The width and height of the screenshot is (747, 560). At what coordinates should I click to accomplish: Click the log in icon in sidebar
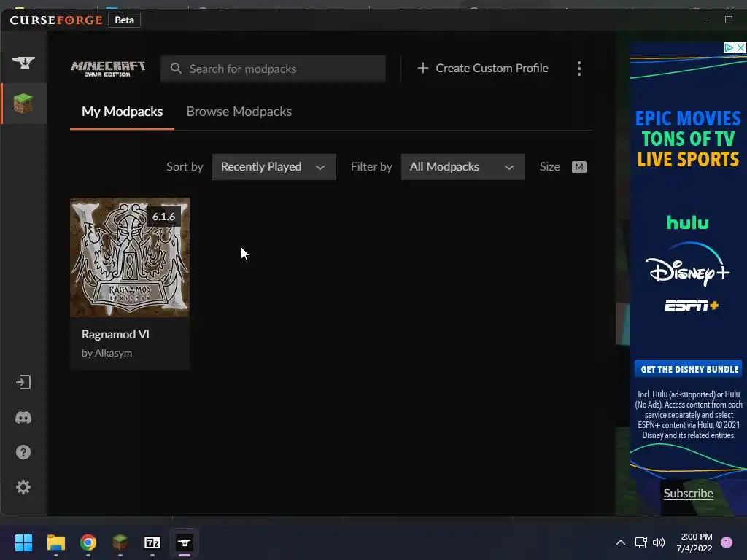(23, 382)
